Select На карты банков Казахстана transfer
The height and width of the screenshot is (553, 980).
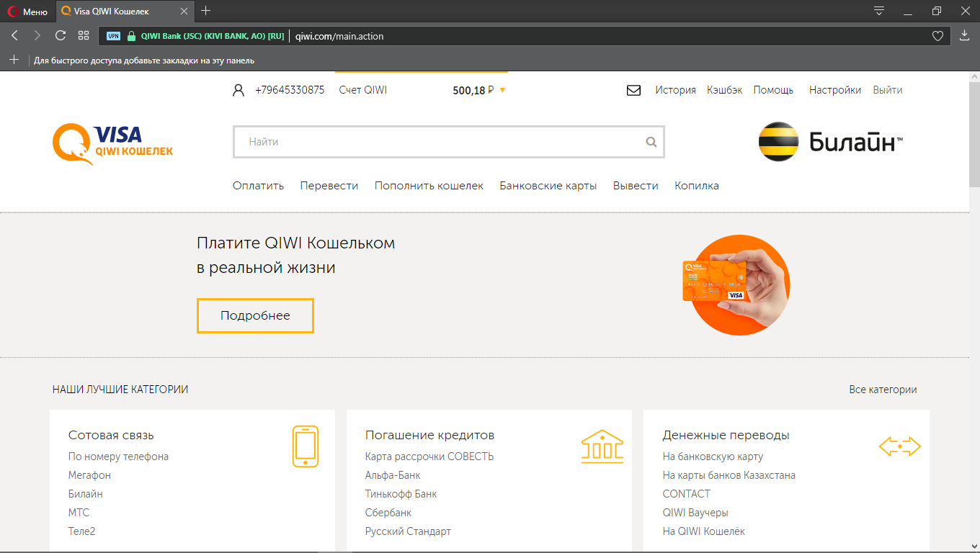729,475
